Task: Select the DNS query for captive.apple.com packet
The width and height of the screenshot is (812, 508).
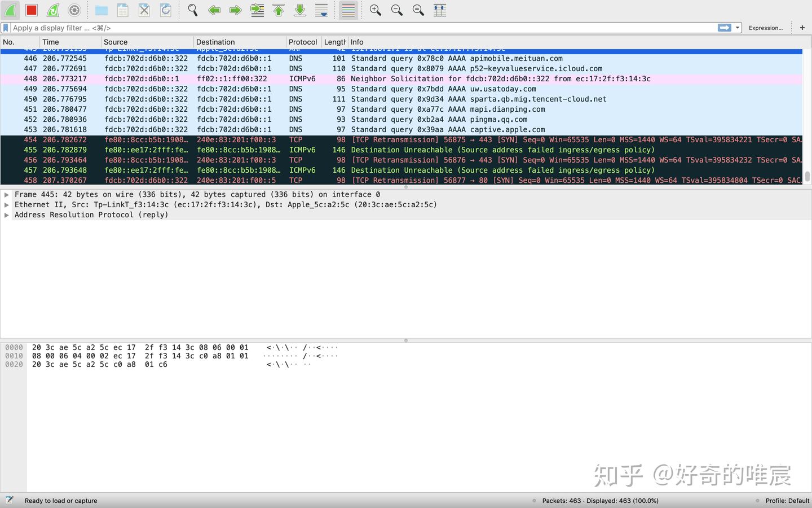Action: tap(395, 129)
